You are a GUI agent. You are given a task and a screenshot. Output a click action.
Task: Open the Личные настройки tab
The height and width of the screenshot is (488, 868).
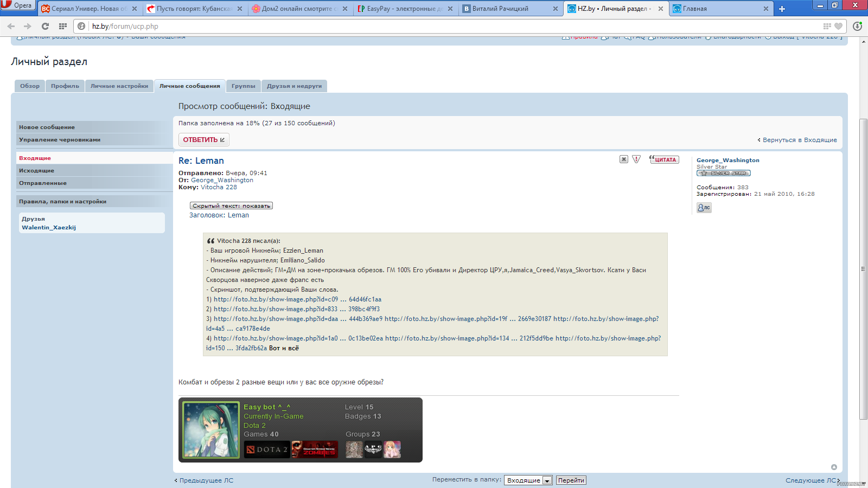pos(119,86)
